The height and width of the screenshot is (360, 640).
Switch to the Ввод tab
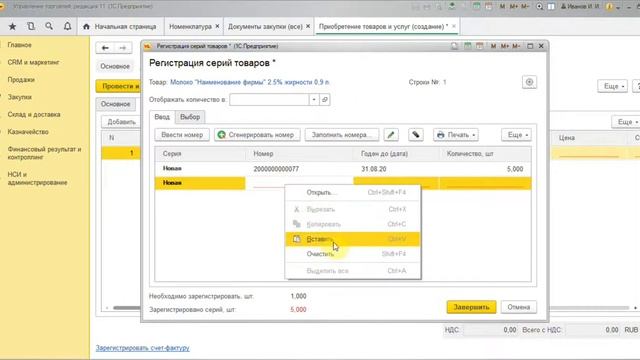click(x=162, y=117)
